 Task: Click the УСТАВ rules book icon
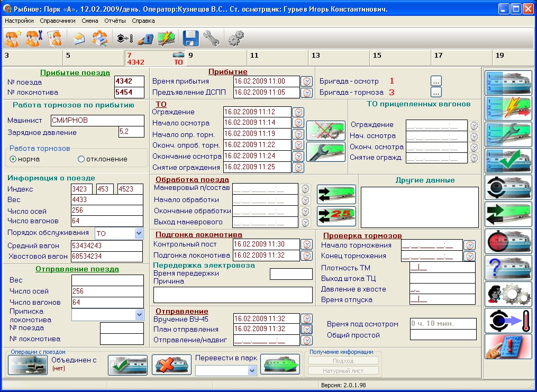(508, 347)
